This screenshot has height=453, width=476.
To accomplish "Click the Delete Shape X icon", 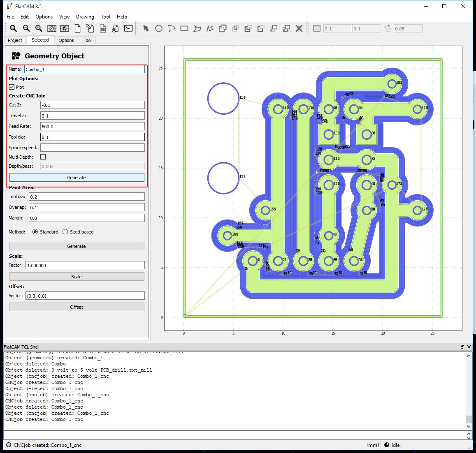I will click(299, 28).
